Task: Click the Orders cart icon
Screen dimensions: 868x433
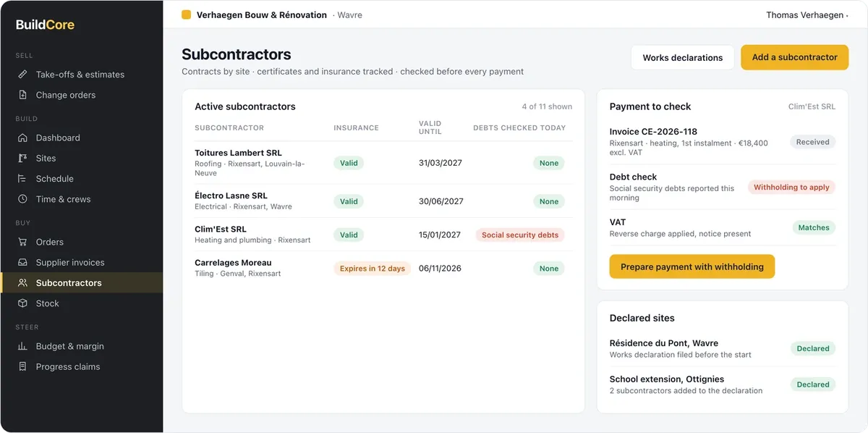Action: 22,242
